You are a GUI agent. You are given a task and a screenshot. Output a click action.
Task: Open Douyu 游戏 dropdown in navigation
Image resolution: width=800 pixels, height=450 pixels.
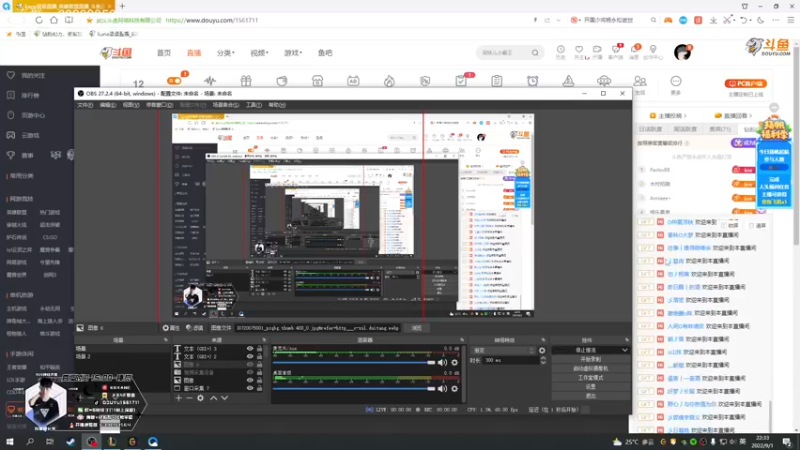coord(293,53)
